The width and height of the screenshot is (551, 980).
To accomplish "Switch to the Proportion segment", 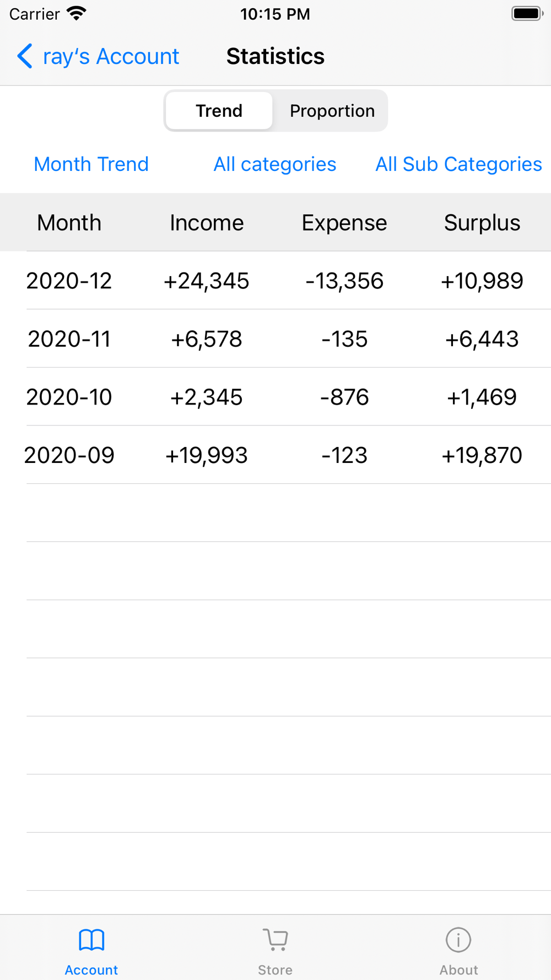I will point(332,111).
